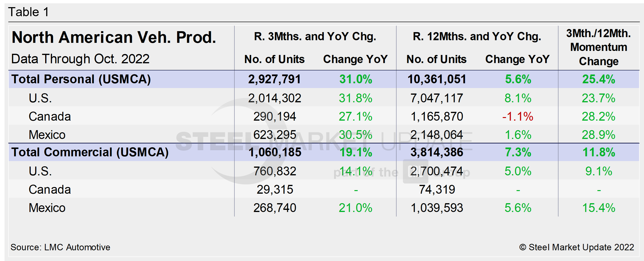Click the 'R. 3Mths. and YoY Chg.' header
The width and height of the screenshot is (644, 261).
[x=315, y=37]
